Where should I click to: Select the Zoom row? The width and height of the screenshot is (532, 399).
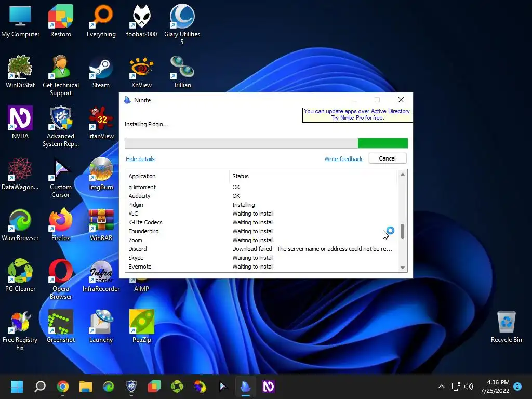tap(261, 240)
